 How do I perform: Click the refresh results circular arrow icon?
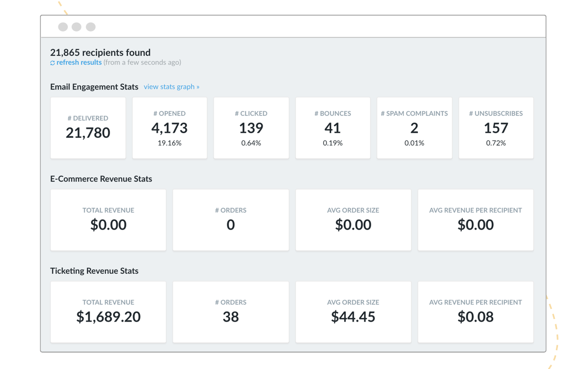[x=53, y=63]
